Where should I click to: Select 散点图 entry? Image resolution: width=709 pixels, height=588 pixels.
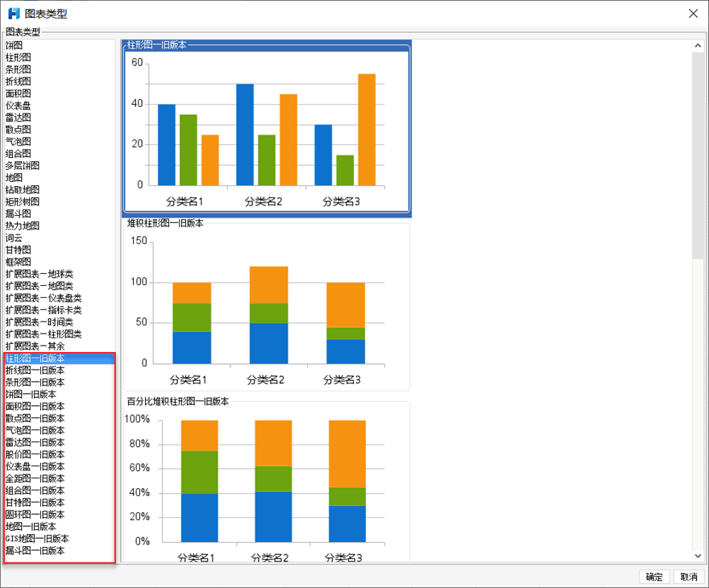18,129
